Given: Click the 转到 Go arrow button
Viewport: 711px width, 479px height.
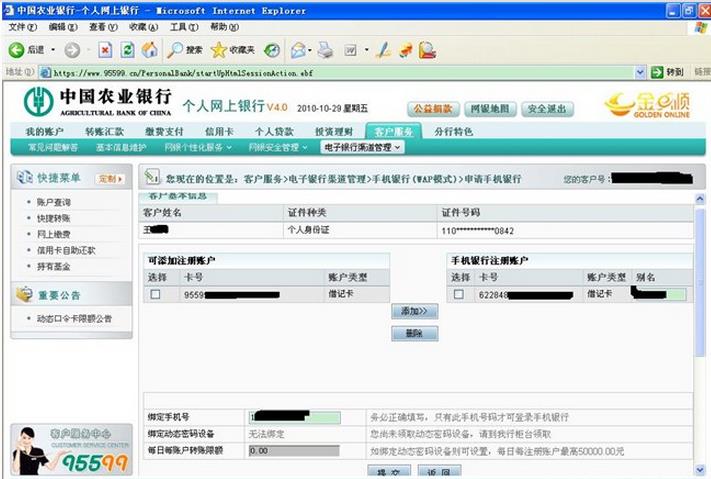Looking at the screenshot, I should (x=667, y=72).
